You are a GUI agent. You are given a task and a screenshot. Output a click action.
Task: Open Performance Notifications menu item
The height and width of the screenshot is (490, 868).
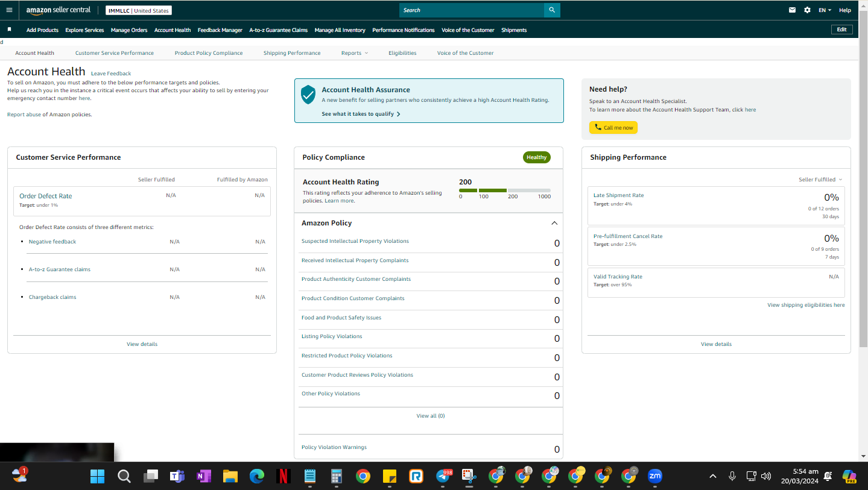click(404, 30)
